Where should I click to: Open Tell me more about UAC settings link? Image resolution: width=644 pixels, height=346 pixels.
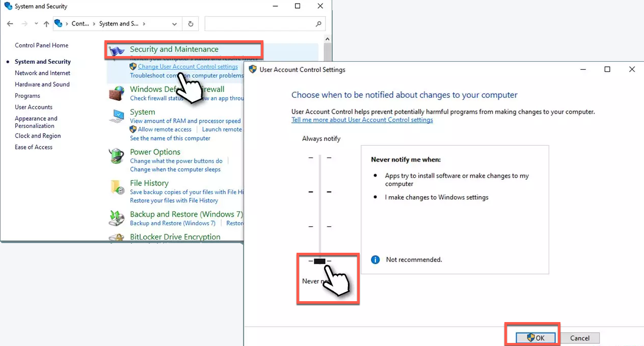(x=362, y=120)
